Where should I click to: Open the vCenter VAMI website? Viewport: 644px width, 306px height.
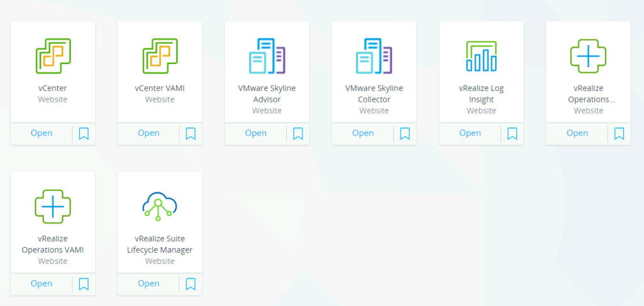tap(148, 133)
